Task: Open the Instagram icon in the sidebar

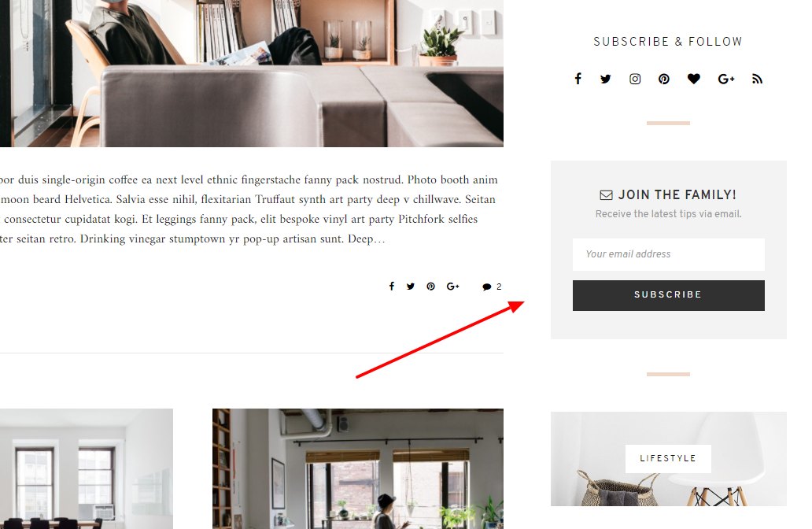Action: pos(635,79)
